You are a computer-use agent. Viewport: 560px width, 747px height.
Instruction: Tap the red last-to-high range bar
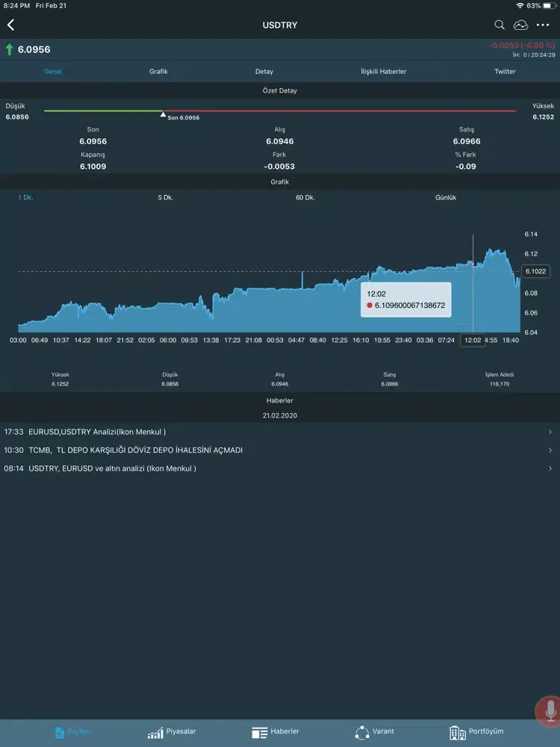coord(340,111)
